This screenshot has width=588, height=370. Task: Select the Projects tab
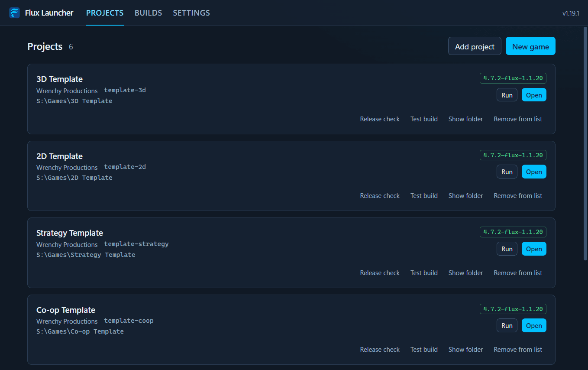pos(105,13)
